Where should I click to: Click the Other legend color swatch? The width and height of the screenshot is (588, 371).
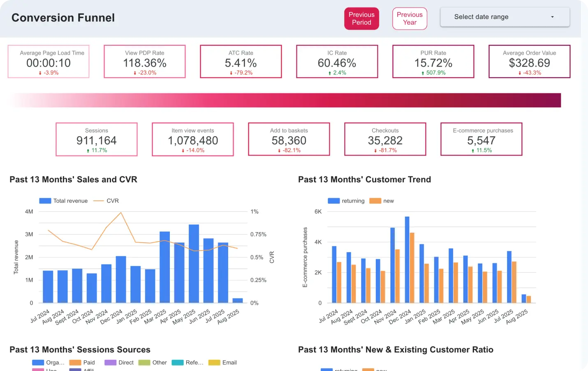pyautogui.click(x=145, y=362)
